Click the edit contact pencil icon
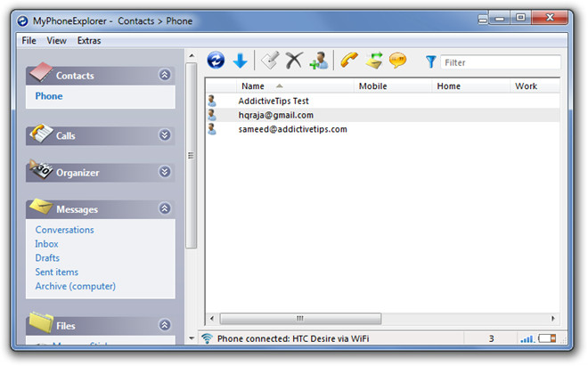 pos(270,60)
